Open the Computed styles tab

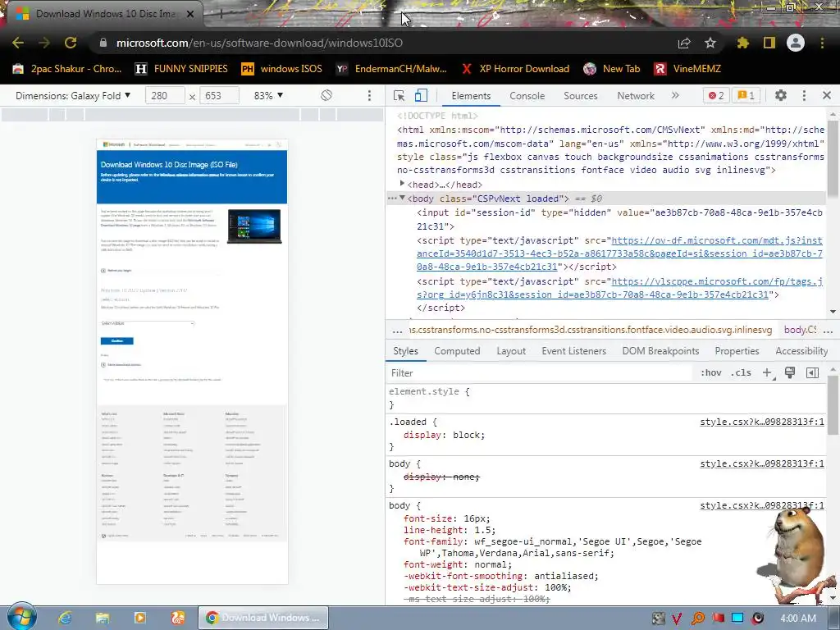click(457, 351)
